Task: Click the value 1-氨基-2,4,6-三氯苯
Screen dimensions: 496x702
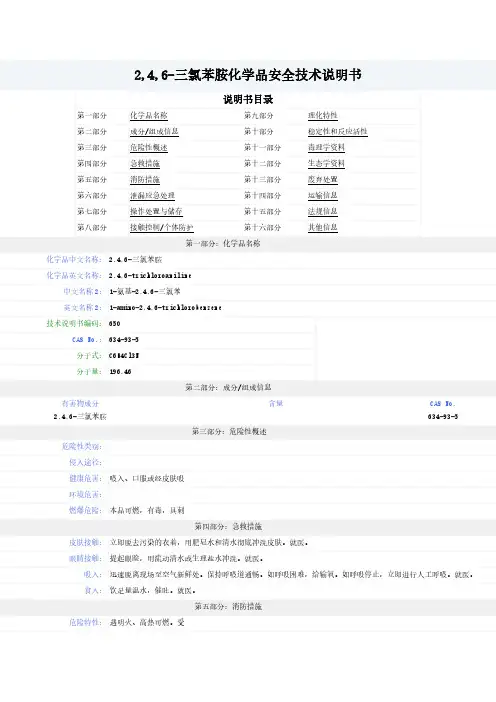Action: (145, 291)
